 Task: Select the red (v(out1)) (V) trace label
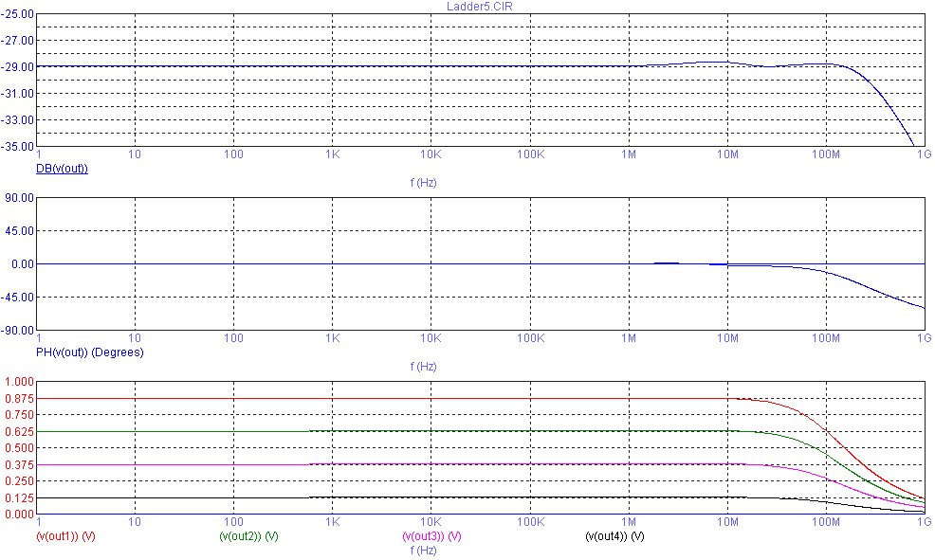(x=66, y=536)
